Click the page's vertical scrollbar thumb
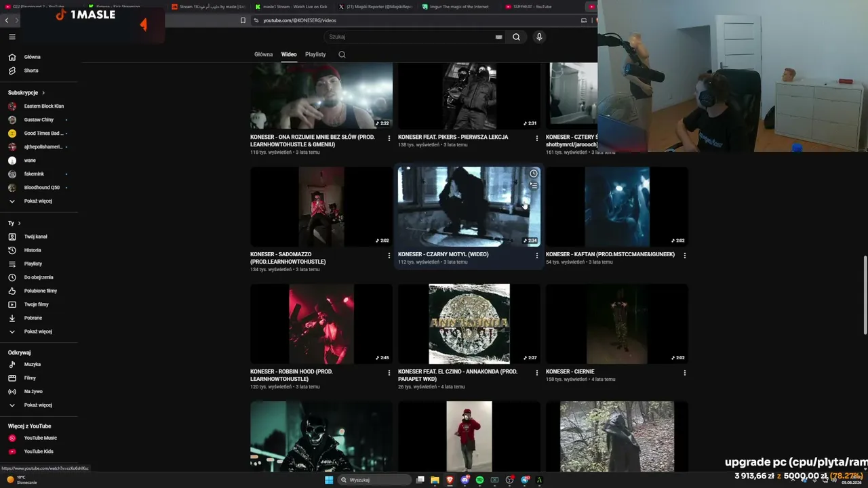The width and height of the screenshot is (868, 488). 865,295
